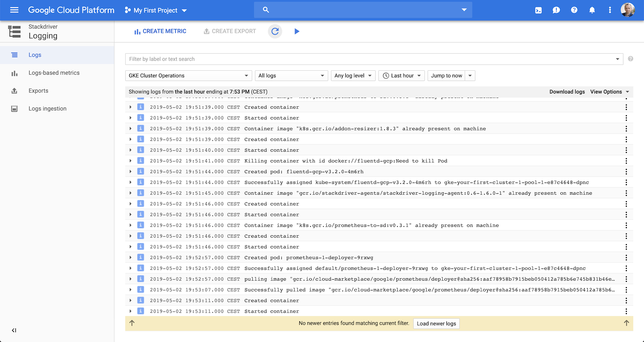This screenshot has height=342, width=644.
Task: Open the My First Project selector
Action: click(x=156, y=10)
